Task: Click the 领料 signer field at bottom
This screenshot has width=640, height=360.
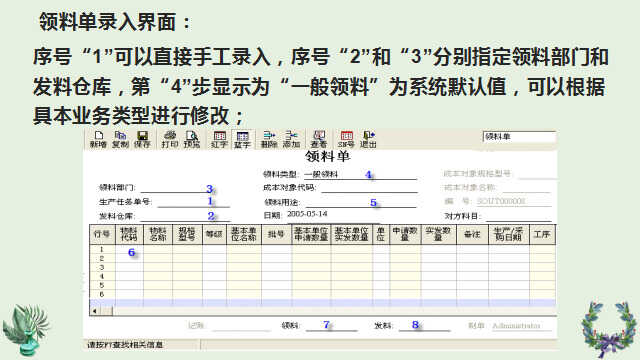Action: pyautogui.click(x=332, y=325)
